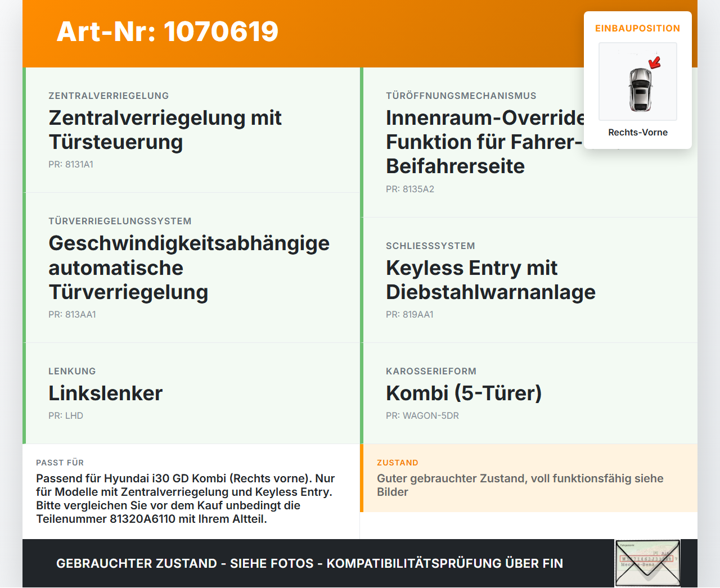This screenshot has width=720, height=588.
Task: Click the SCHLIESSSYSTEM label
Action: click(x=430, y=246)
